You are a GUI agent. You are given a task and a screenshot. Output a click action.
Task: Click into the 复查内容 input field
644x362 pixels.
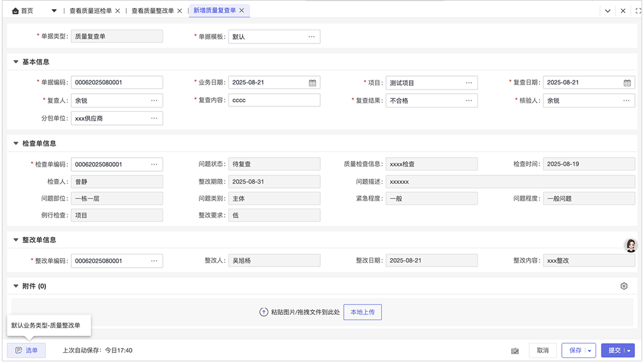coord(274,101)
